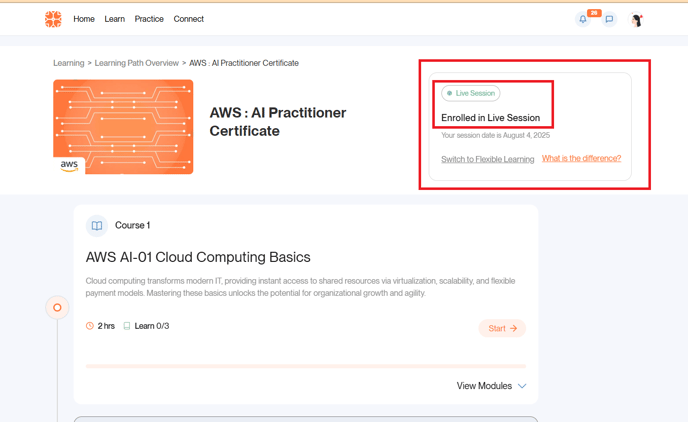
Task: Click the AWS : AI Practitioner Certificate breadcrumb
Action: [244, 63]
